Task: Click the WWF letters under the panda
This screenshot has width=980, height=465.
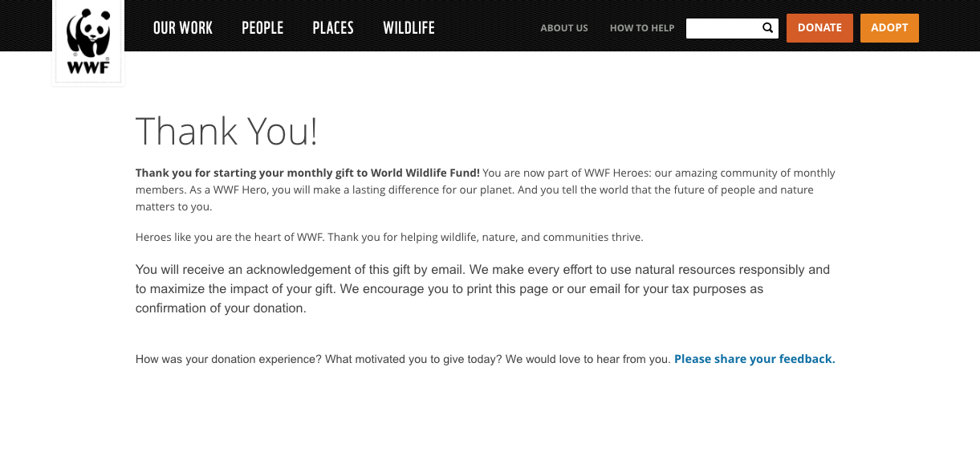Action: (x=88, y=68)
